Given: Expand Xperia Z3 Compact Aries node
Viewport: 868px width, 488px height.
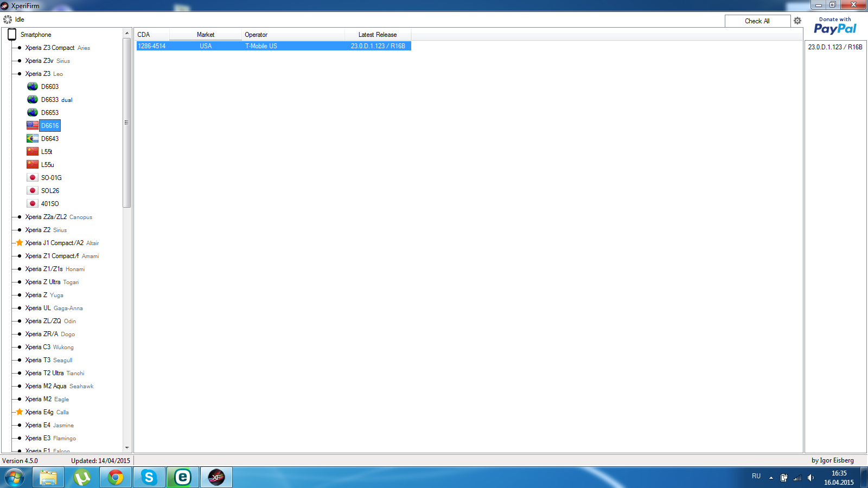Looking at the screenshot, I should click(x=20, y=48).
